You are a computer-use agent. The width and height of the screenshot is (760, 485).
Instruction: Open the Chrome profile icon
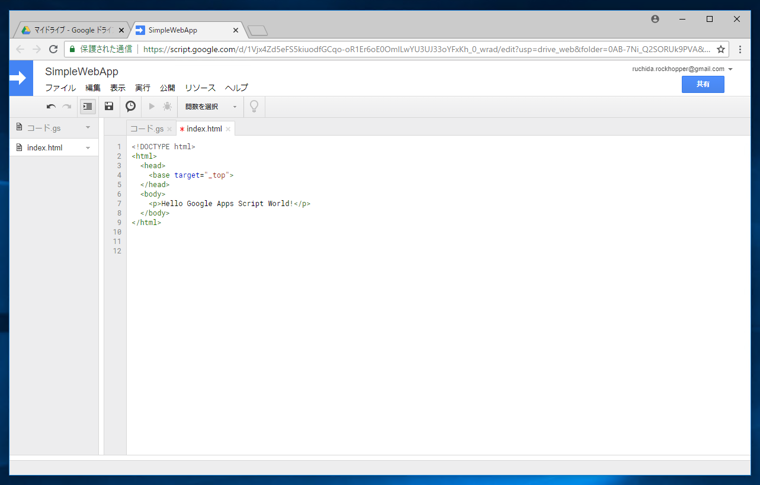click(x=655, y=19)
